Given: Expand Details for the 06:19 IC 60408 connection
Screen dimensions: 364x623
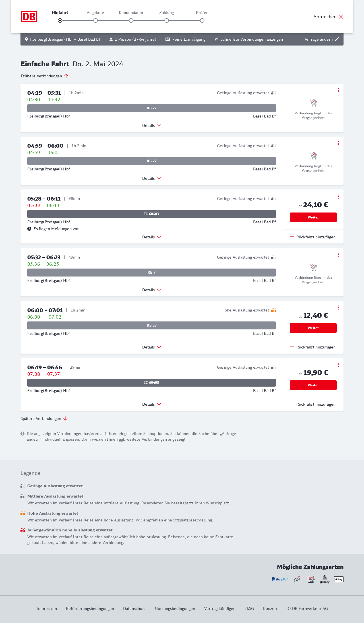Looking at the screenshot, I should [x=152, y=404].
